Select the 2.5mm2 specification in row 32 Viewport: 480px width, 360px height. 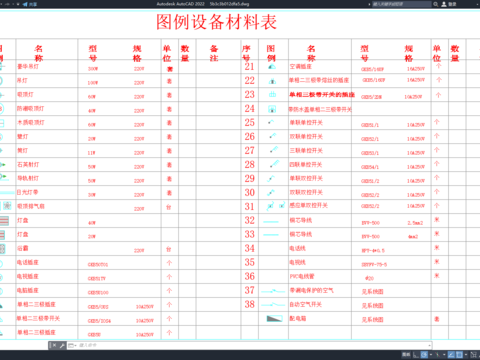(x=415, y=223)
